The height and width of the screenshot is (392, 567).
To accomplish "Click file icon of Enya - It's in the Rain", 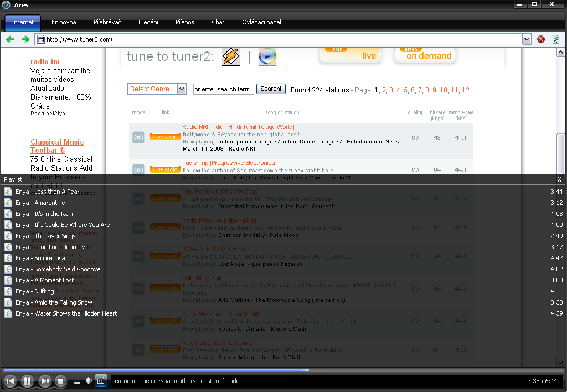I will click(8, 214).
